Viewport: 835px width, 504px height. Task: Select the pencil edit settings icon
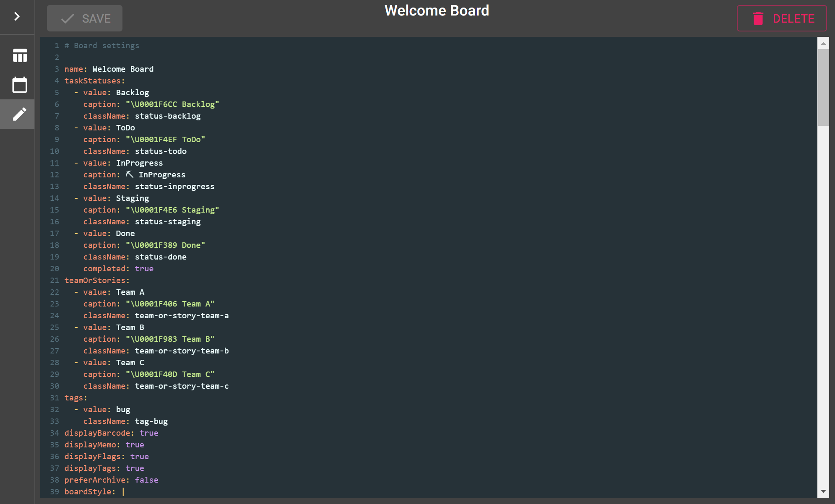point(20,114)
